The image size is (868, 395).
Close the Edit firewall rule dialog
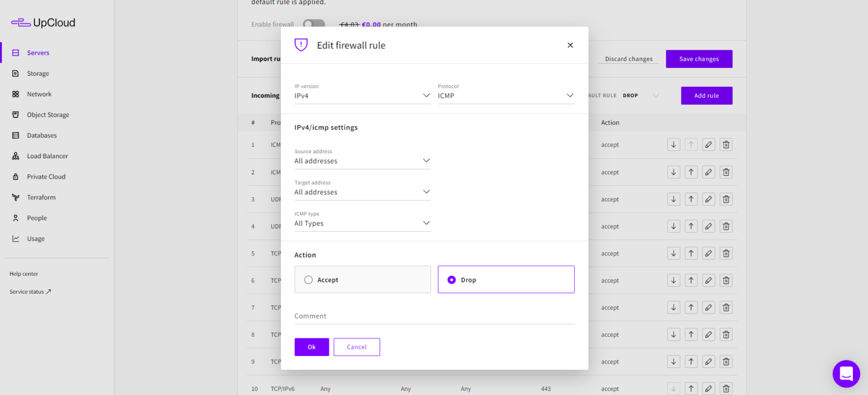pyautogui.click(x=570, y=45)
